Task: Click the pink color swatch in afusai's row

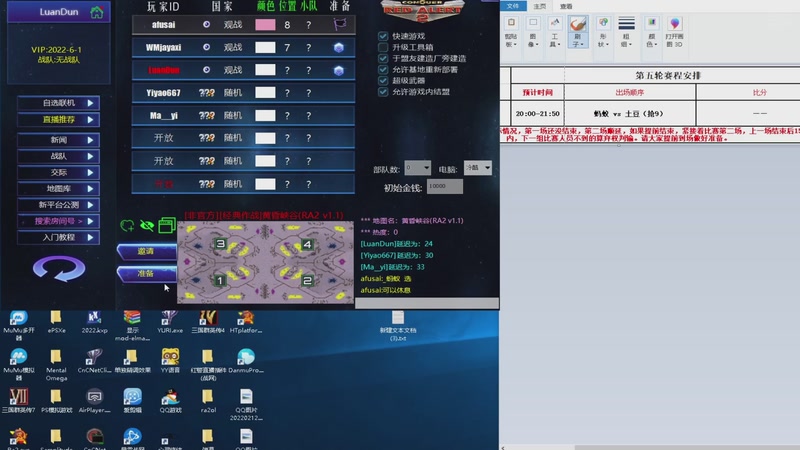Action: (x=265, y=24)
